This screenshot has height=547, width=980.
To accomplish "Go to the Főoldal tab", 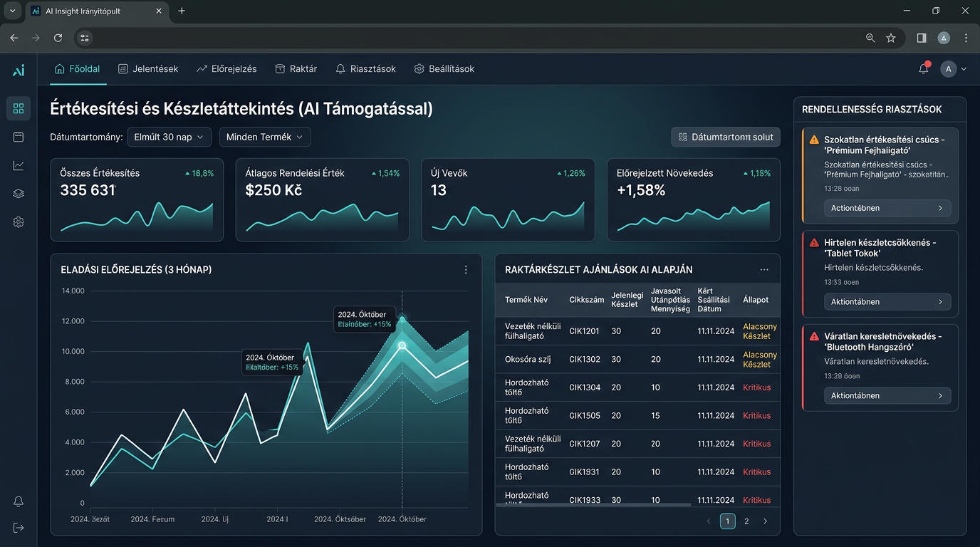I will (77, 69).
